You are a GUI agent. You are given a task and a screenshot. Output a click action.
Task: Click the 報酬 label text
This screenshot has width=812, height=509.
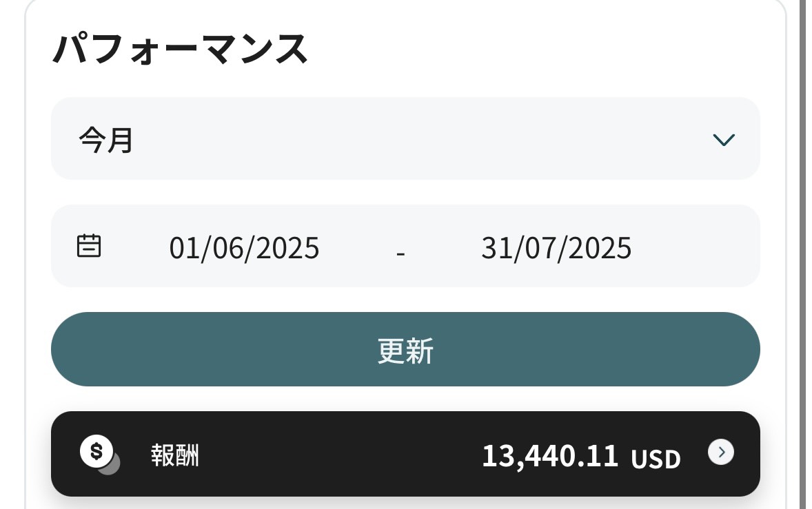[x=175, y=455]
